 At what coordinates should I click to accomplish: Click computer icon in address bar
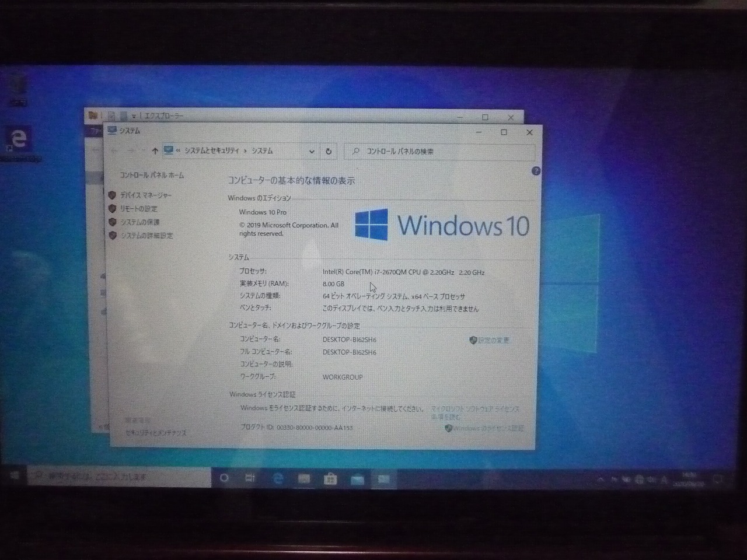pyautogui.click(x=169, y=150)
